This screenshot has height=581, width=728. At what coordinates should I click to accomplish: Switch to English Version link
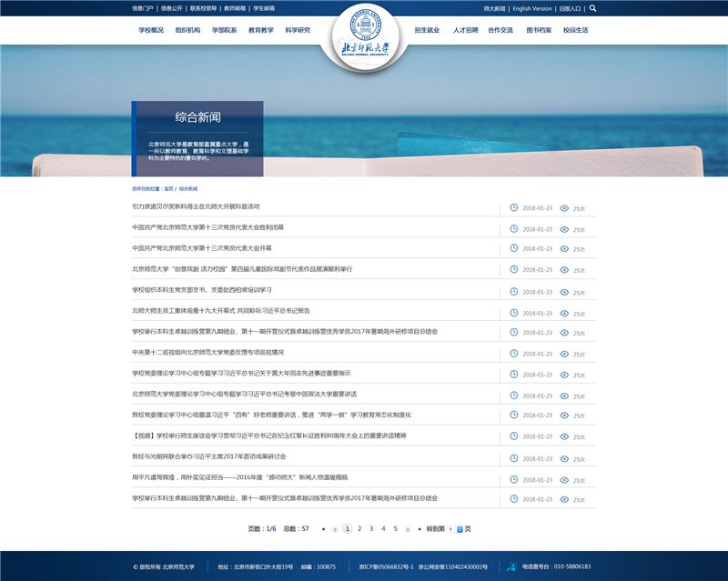(x=531, y=8)
